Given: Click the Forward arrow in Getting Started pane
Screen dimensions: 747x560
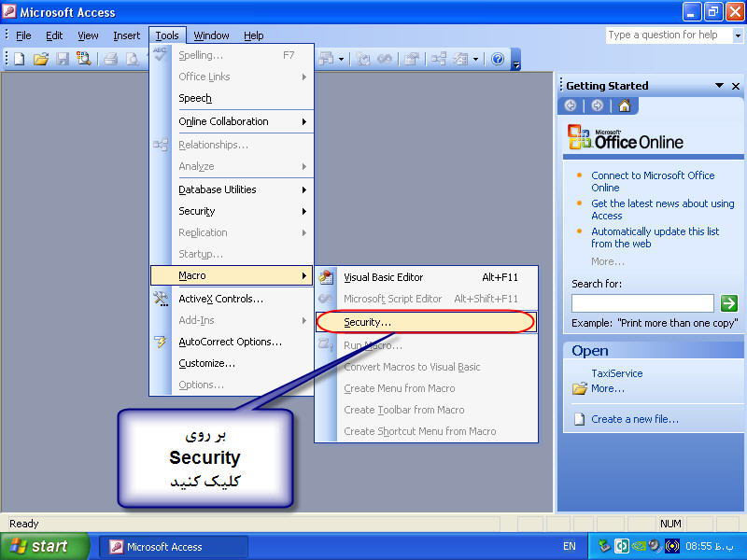Looking at the screenshot, I should pos(597,105).
